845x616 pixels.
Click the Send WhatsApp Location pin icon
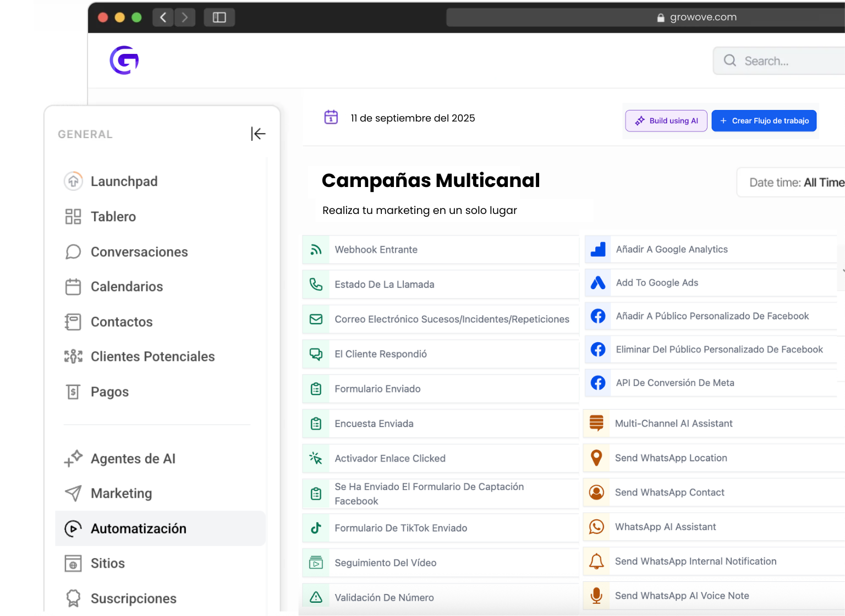coord(596,458)
